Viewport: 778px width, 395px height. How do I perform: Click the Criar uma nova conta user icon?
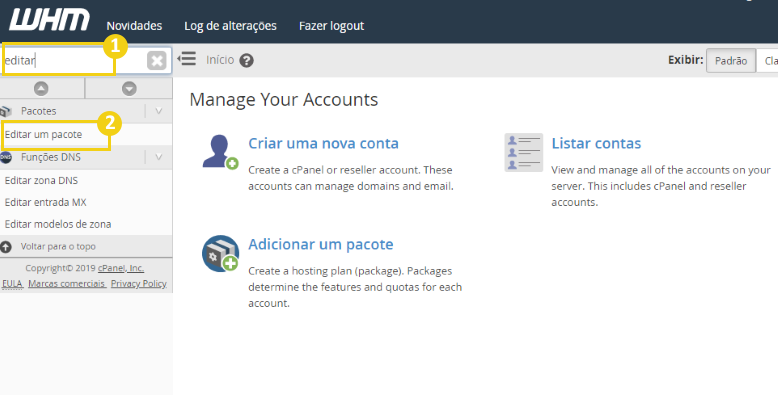pos(220,152)
